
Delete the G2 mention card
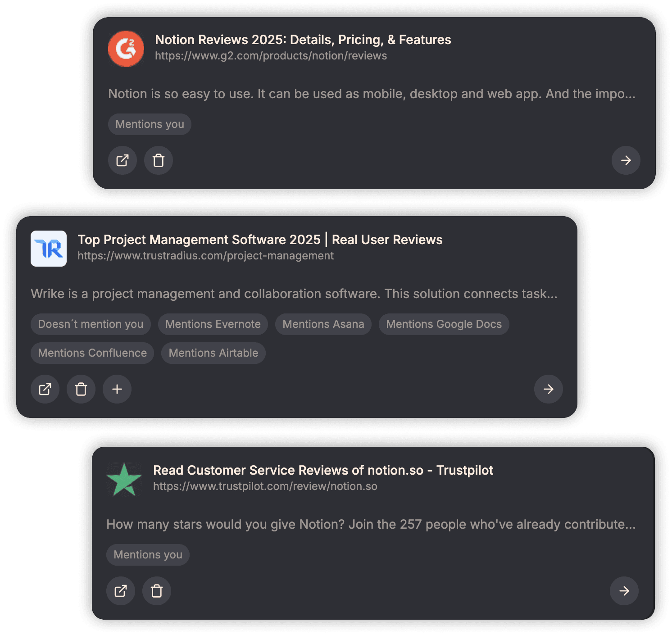point(158,160)
